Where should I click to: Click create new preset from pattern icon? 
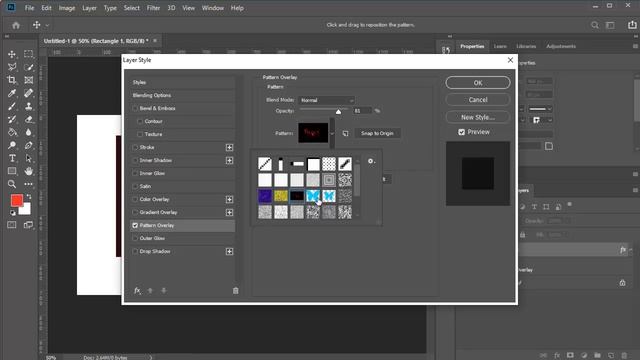345,133
